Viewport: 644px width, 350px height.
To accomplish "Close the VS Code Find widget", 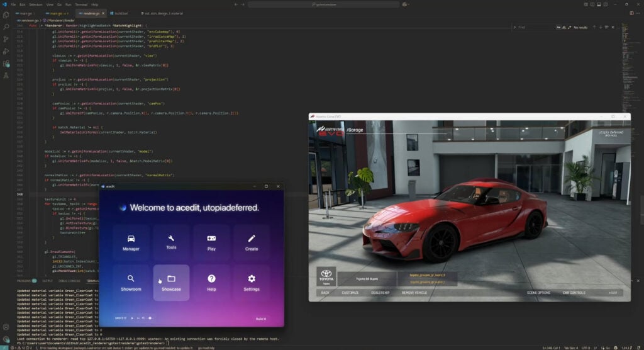I will click(613, 27).
